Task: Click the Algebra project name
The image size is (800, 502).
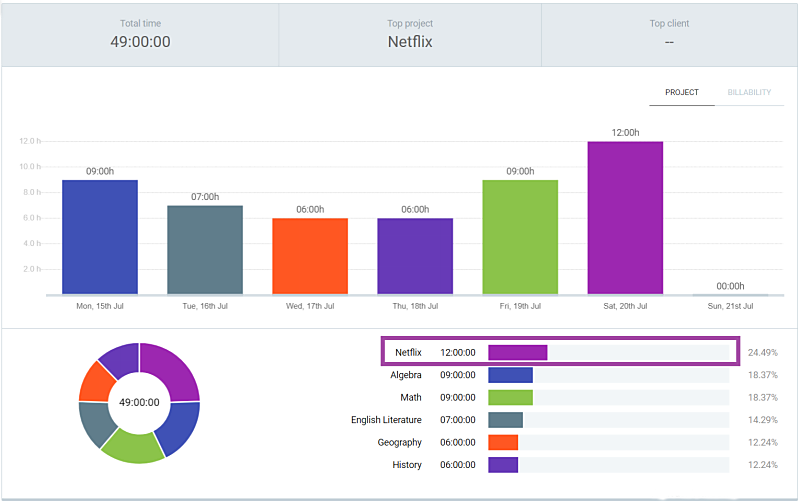Action: pyautogui.click(x=406, y=375)
